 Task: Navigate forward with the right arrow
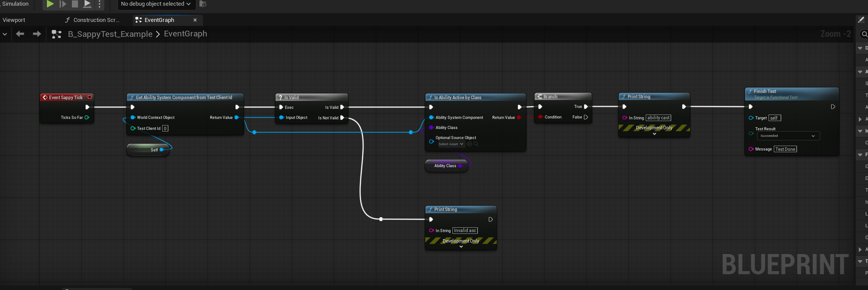coord(37,34)
